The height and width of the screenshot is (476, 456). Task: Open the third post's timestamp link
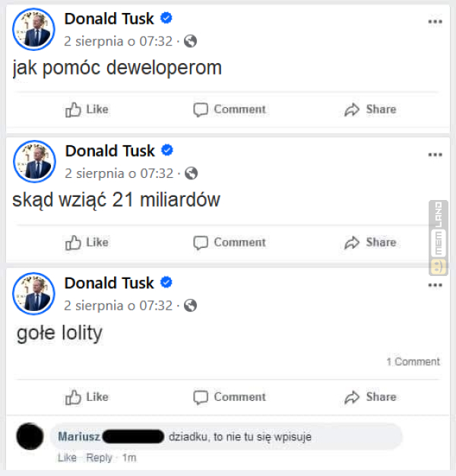[x=119, y=306]
